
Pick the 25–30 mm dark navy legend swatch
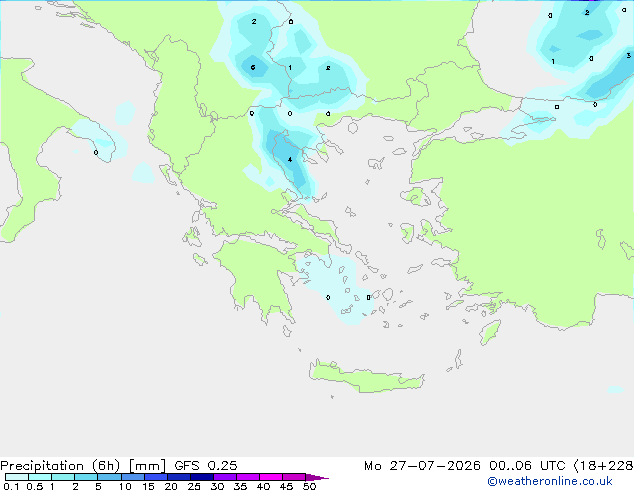tap(201, 477)
